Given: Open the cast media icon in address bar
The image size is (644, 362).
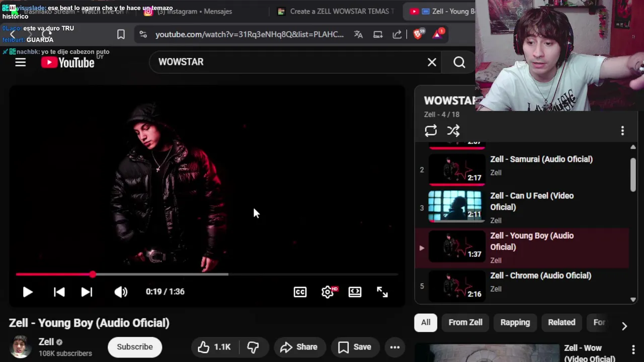Looking at the screenshot, I should point(378,34).
